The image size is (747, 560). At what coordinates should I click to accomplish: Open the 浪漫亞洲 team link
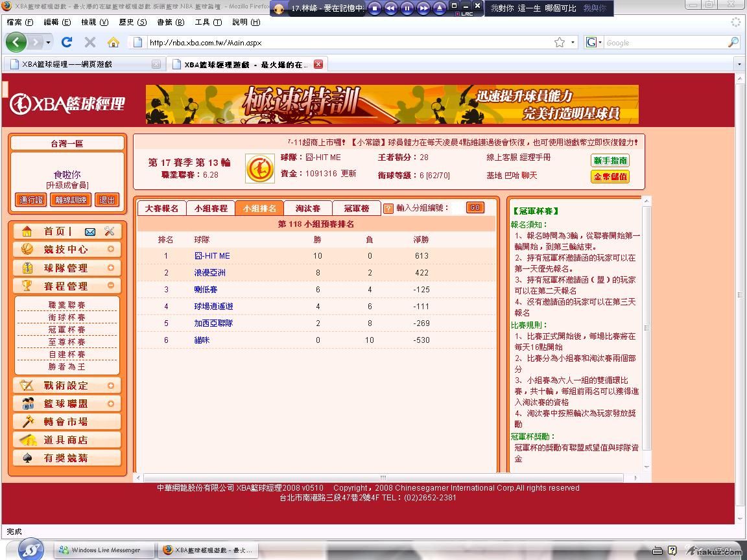tap(209, 273)
